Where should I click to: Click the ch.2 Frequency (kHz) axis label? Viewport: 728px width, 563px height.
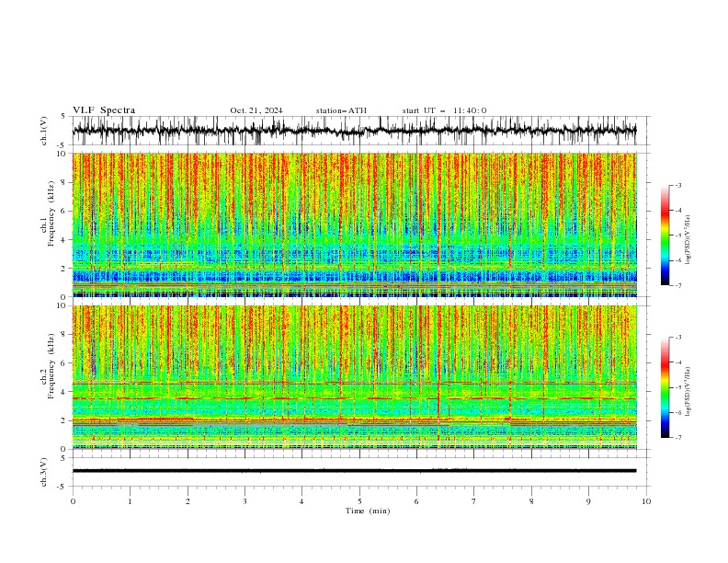click(x=48, y=366)
